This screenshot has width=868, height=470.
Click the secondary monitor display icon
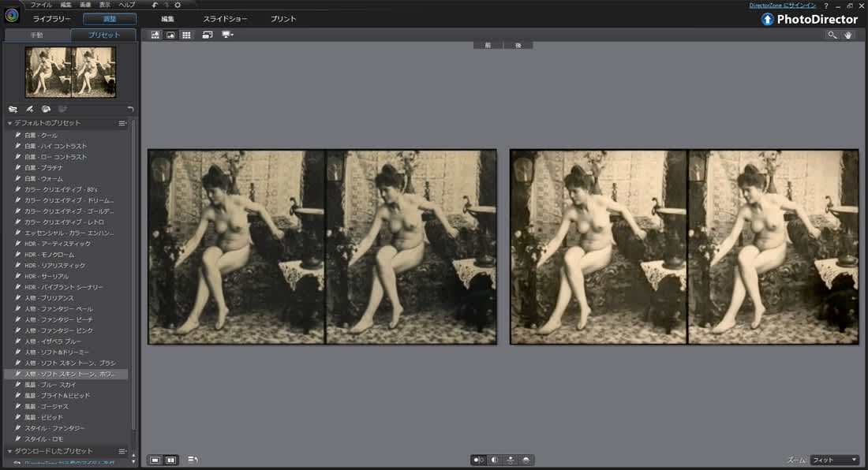pyautogui.click(x=227, y=35)
